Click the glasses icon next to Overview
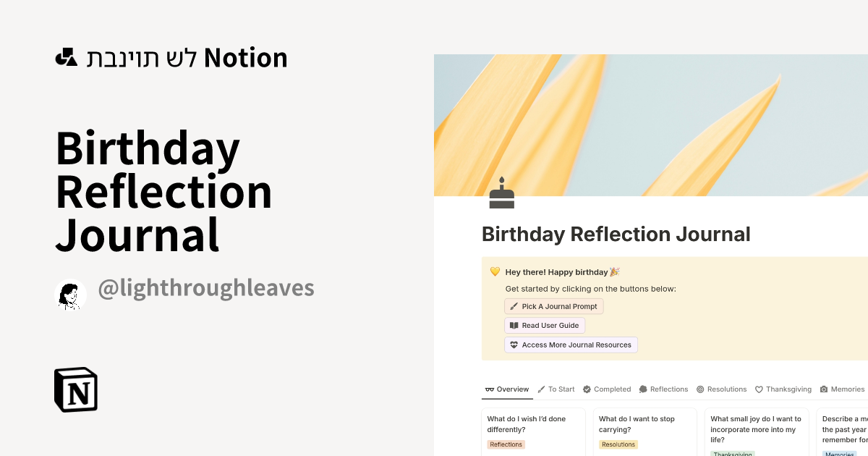The image size is (868, 456). pyautogui.click(x=489, y=389)
